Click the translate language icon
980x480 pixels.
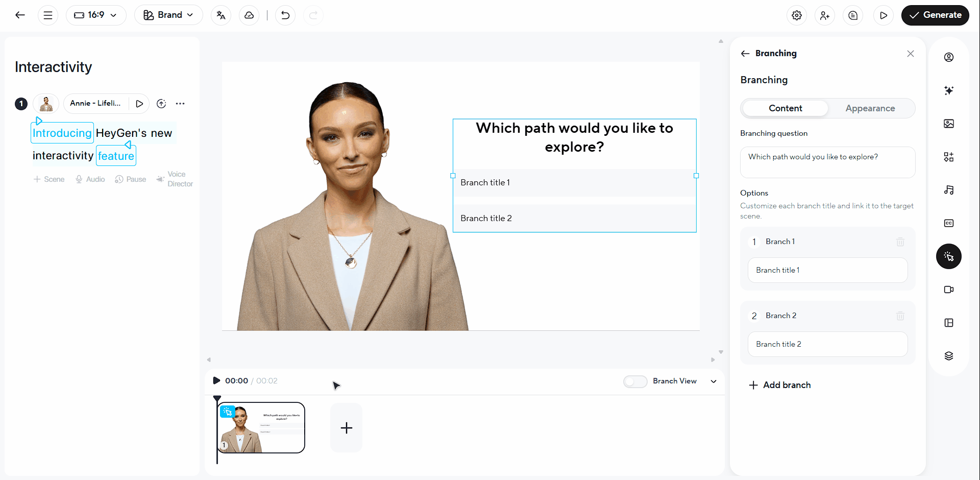(x=221, y=15)
